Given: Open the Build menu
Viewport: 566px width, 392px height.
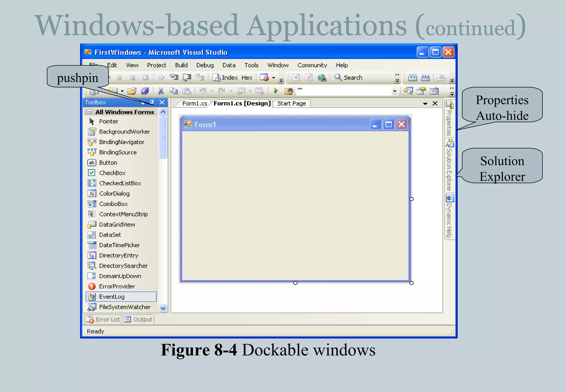Looking at the screenshot, I should pyautogui.click(x=181, y=65).
